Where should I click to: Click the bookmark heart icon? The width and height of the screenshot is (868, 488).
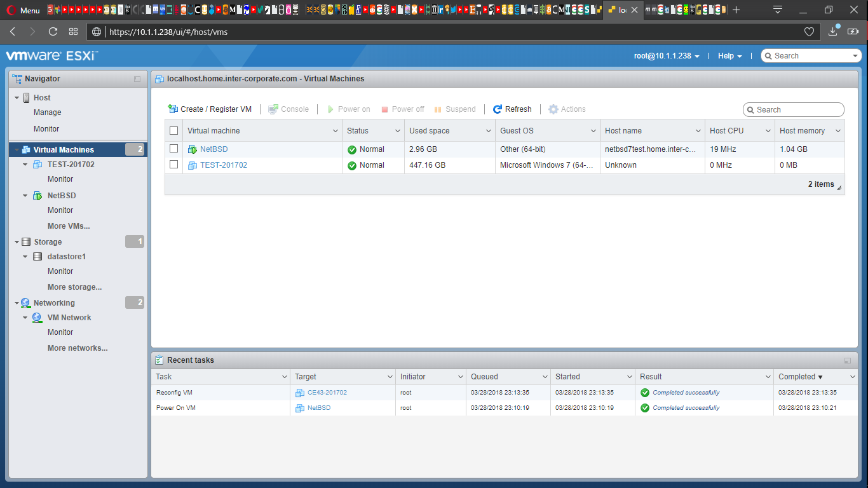tap(809, 31)
